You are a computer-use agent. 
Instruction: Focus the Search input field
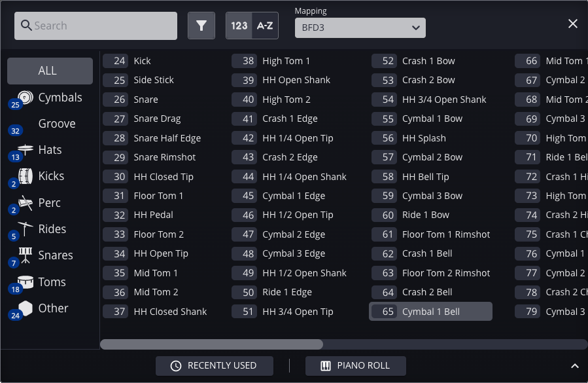pyautogui.click(x=95, y=26)
